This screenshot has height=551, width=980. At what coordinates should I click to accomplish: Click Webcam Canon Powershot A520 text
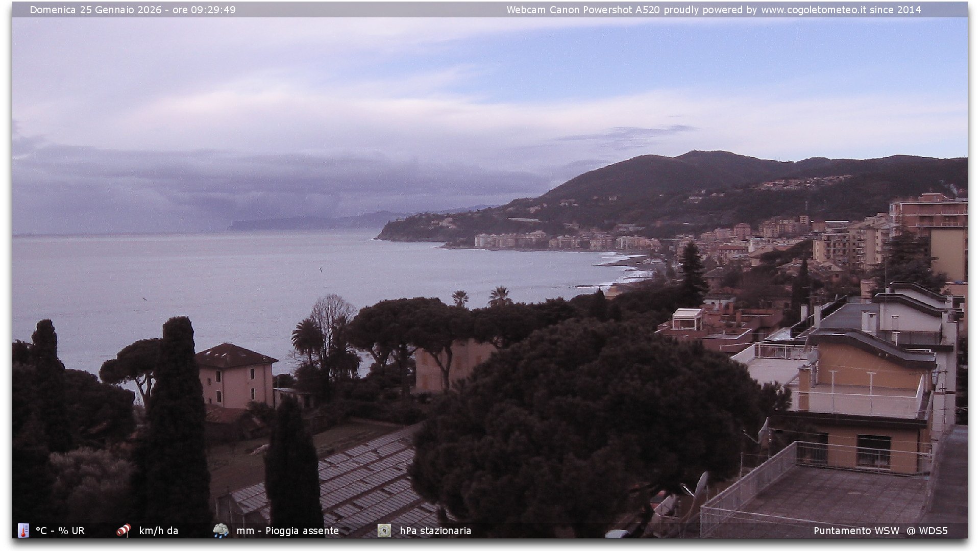tap(583, 10)
